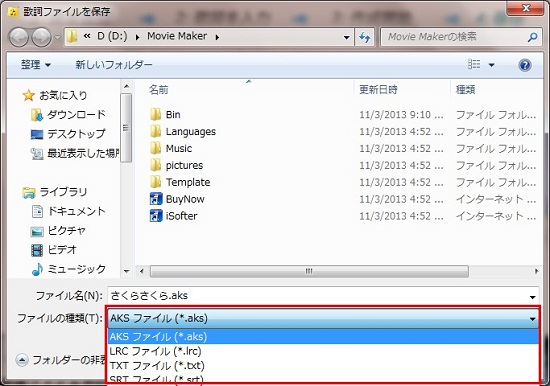The height and width of the screenshot is (386, 550).
Task: Choose SRT ファイル (*.srt) option
Action: [x=323, y=378]
